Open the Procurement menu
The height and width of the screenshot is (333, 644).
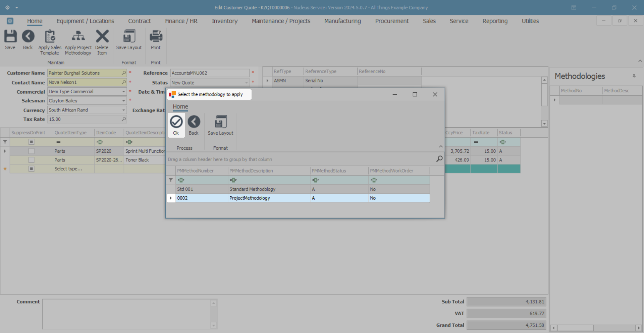(392, 21)
